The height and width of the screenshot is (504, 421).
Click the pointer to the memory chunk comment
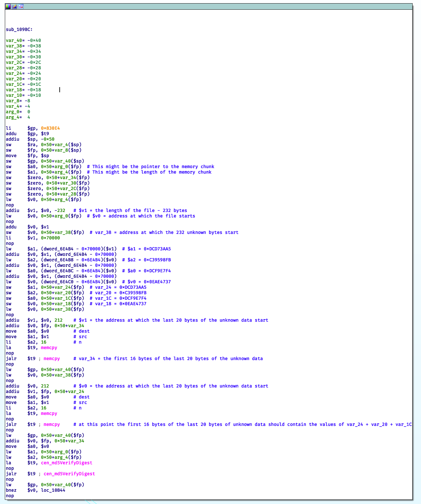tap(150, 166)
